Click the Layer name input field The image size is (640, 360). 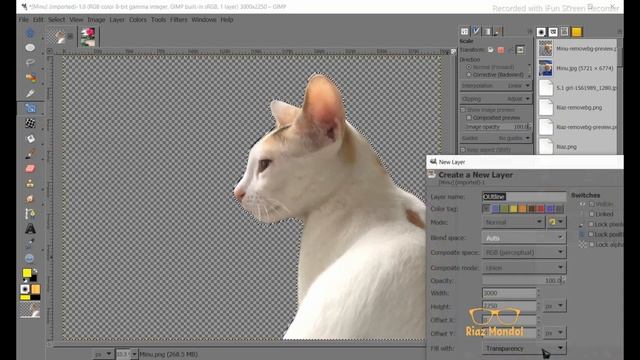[x=524, y=196]
